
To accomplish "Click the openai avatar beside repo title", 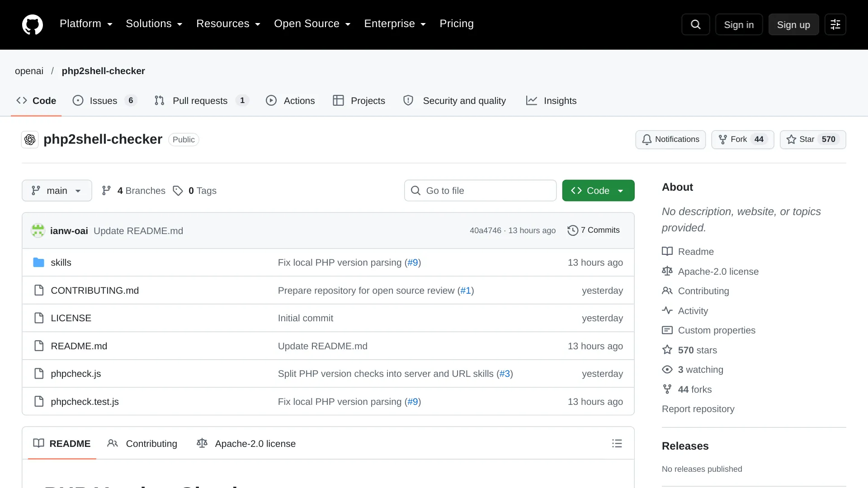I will 30,140.
